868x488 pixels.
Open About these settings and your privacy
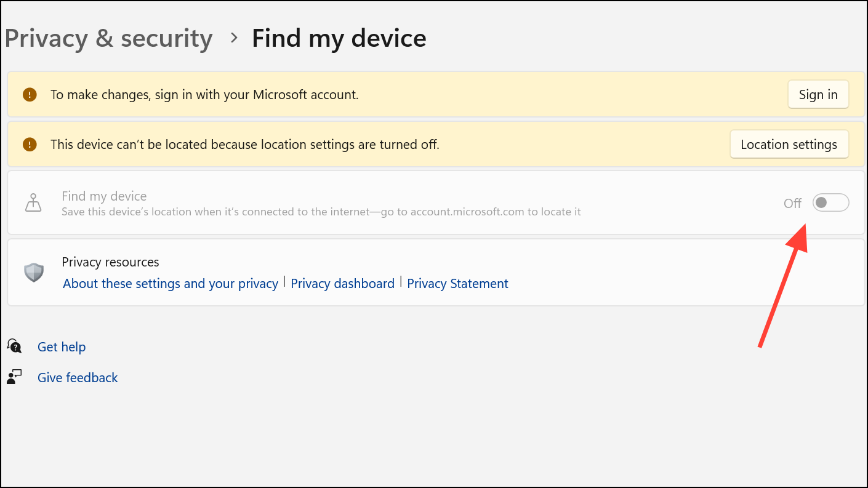pyautogui.click(x=171, y=284)
